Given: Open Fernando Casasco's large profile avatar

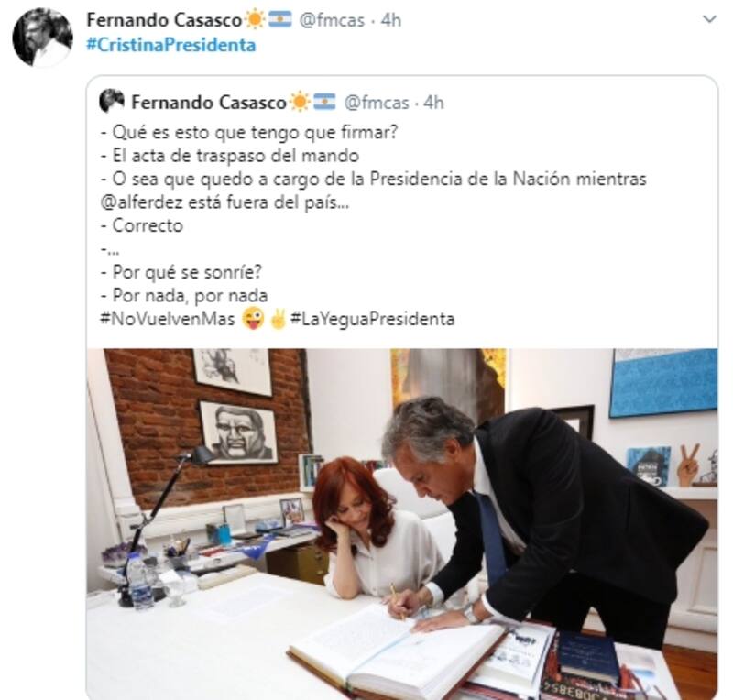Looking at the screenshot, I should pos(42,38).
